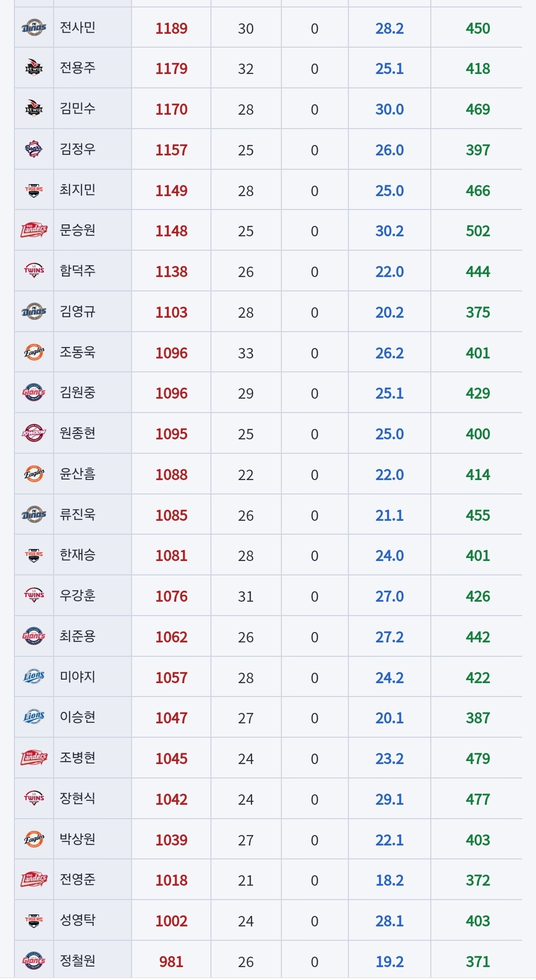Click the red value 1002 for 성영탁
Image resolution: width=536 pixels, height=980 pixels.
pyautogui.click(x=171, y=921)
